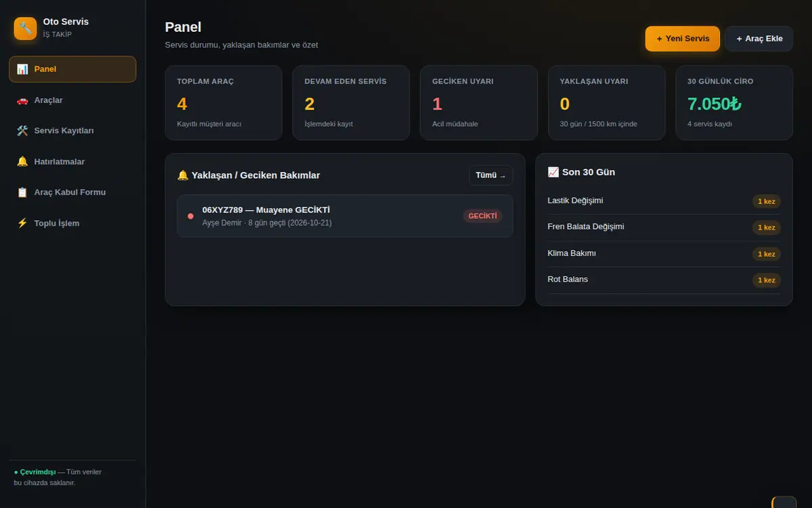Click the bell icon beside Hatırlatmalar
Image resolution: width=812 pixels, height=508 pixels.
[22, 162]
